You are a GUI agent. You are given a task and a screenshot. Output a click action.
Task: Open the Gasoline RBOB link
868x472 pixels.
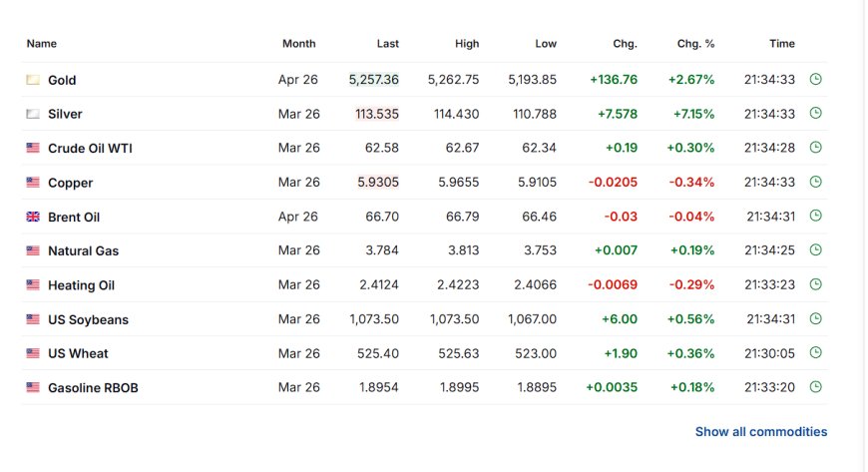[93, 388]
